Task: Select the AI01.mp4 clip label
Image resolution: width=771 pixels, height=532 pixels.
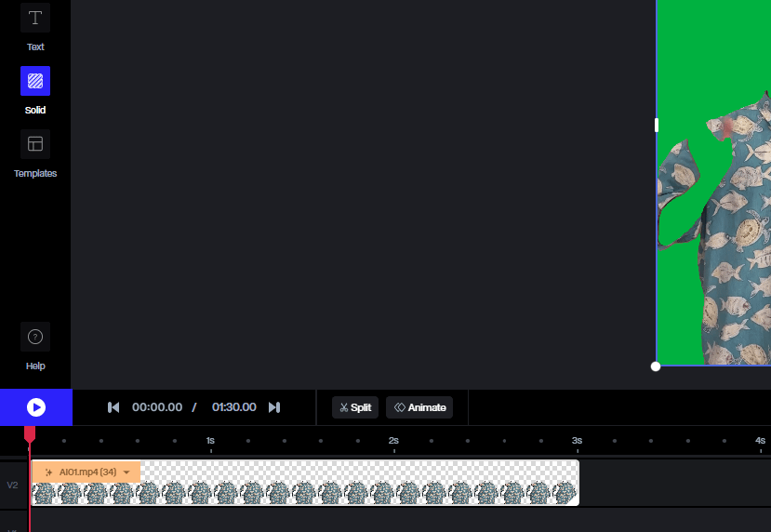Action: click(87, 472)
